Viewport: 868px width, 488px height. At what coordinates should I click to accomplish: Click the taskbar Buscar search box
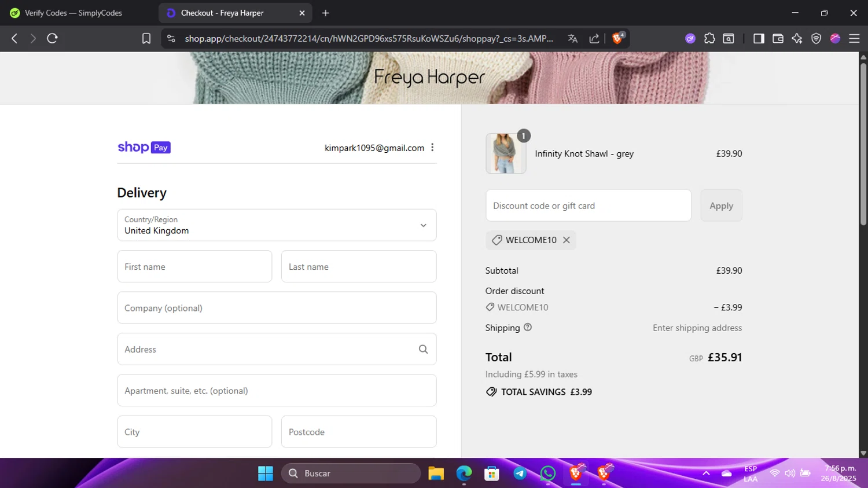click(351, 474)
